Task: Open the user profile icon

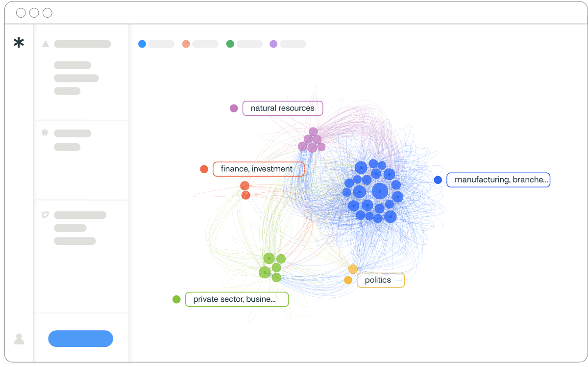Action: tap(19, 339)
